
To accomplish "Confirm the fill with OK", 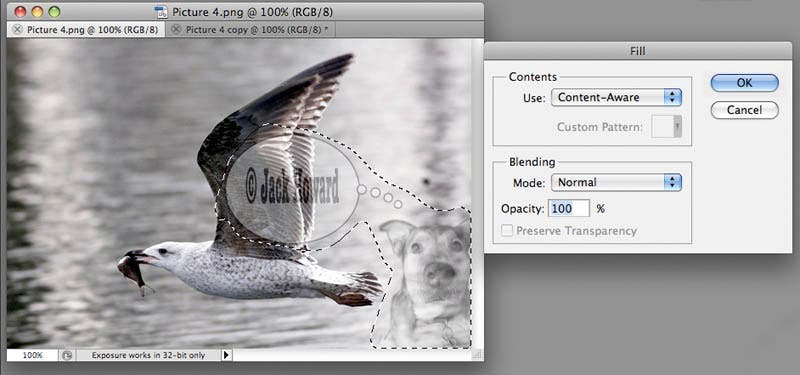I will pos(744,83).
